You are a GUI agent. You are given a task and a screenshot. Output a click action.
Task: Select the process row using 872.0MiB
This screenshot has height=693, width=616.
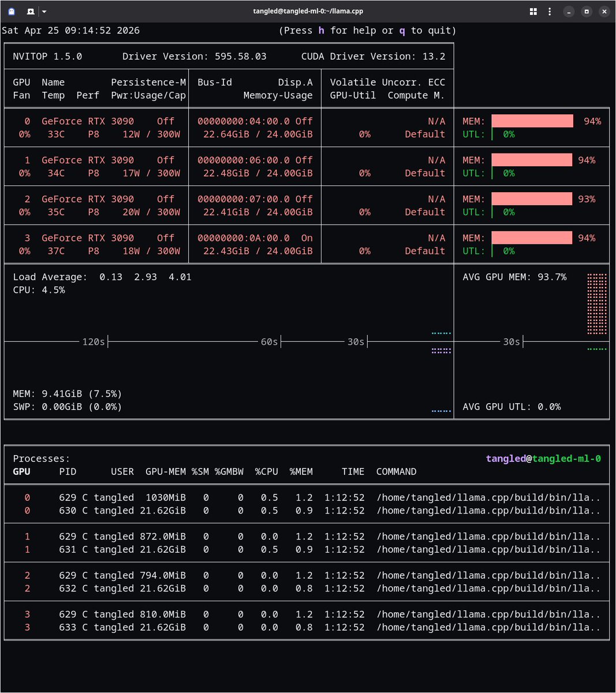[x=307, y=537]
